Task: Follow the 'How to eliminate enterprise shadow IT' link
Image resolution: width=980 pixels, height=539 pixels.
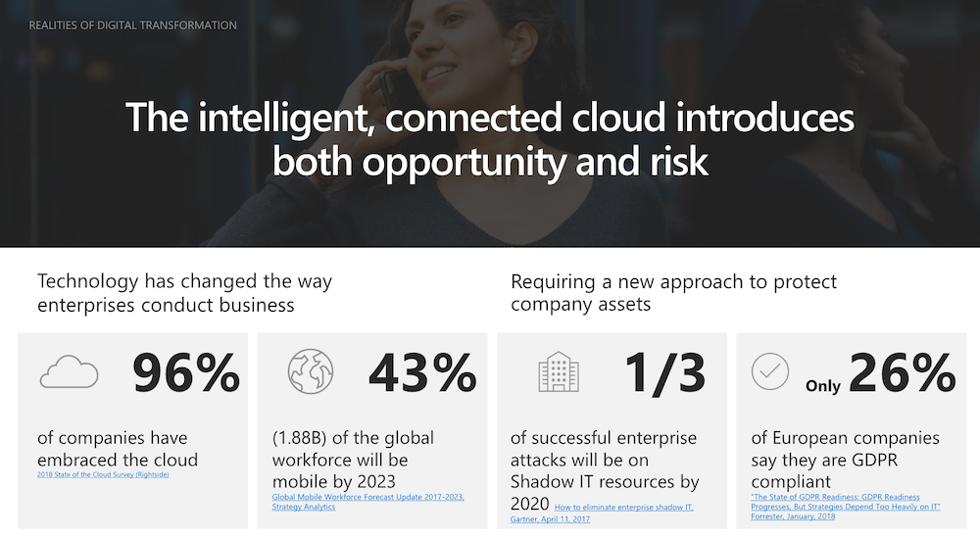Action: (x=624, y=507)
